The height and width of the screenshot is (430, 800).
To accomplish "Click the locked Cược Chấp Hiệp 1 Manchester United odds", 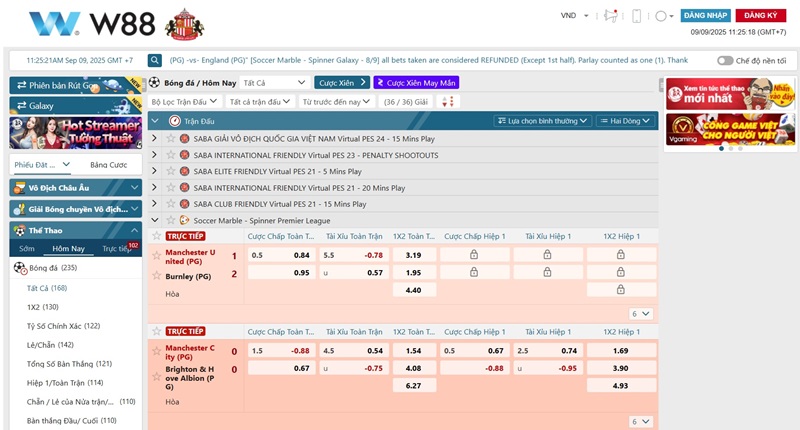I will [x=474, y=255].
